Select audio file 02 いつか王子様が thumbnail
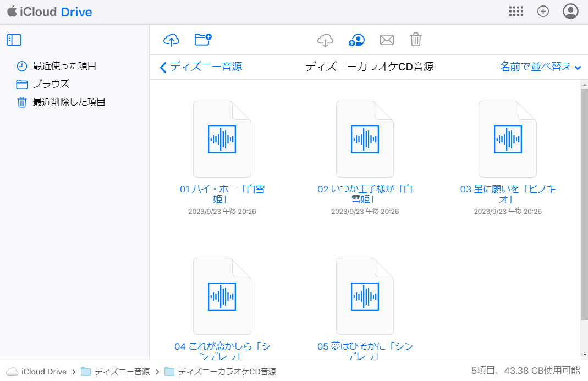 (365, 139)
